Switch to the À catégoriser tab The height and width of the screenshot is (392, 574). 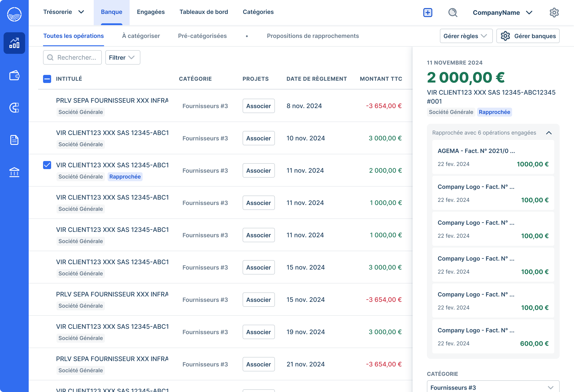[x=141, y=36]
